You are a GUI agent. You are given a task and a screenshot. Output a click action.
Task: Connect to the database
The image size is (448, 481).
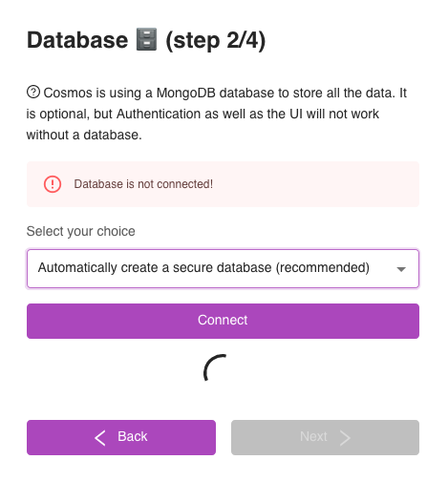[x=223, y=321]
